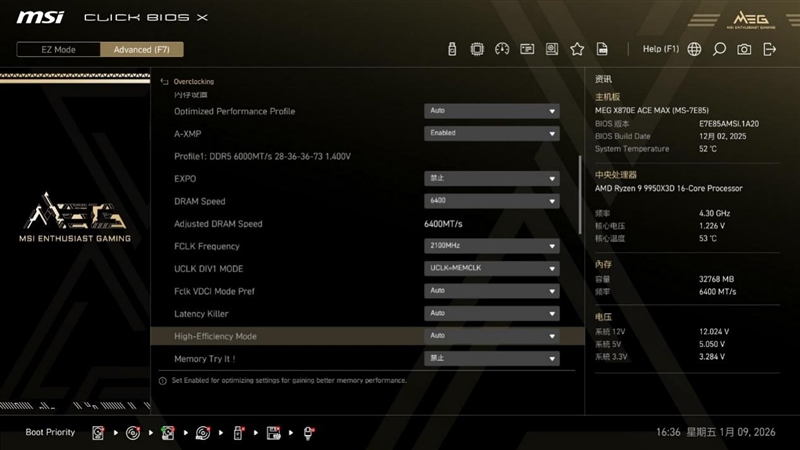Click the System Temperature 52 °C reading
This screenshot has width=800, height=450.
point(708,148)
